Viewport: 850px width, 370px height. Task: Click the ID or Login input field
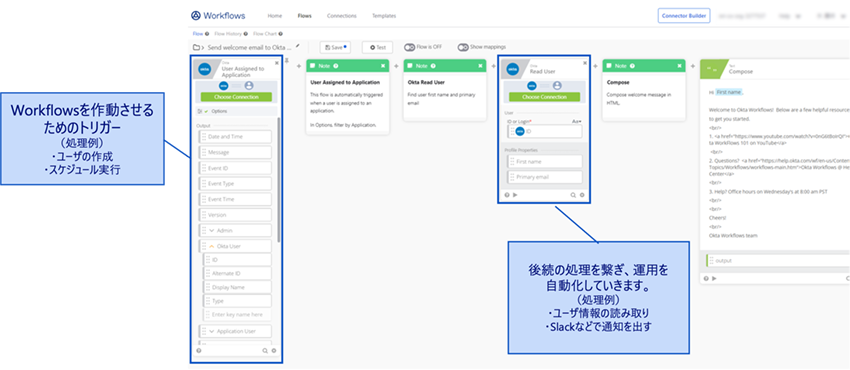tap(544, 132)
